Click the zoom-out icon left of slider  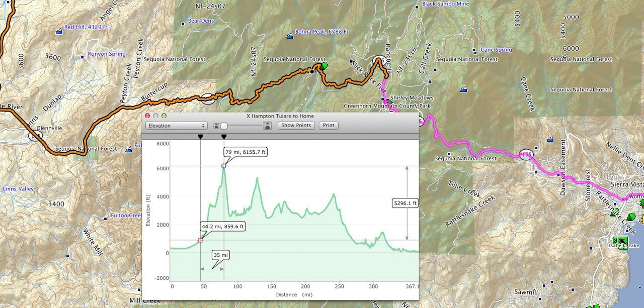point(216,126)
